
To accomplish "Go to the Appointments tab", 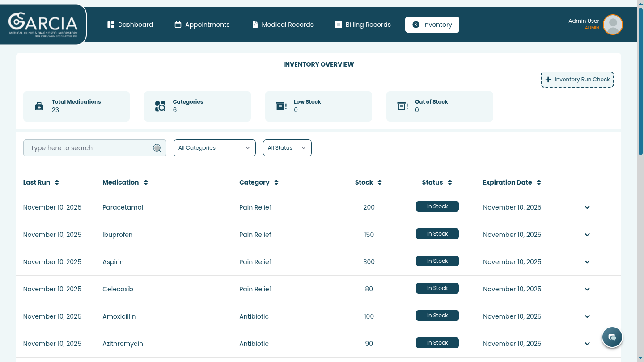I will tap(202, 25).
